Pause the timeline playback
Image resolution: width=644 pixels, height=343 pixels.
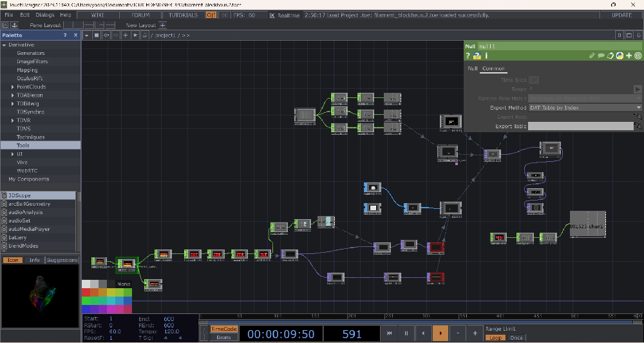pos(406,333)
